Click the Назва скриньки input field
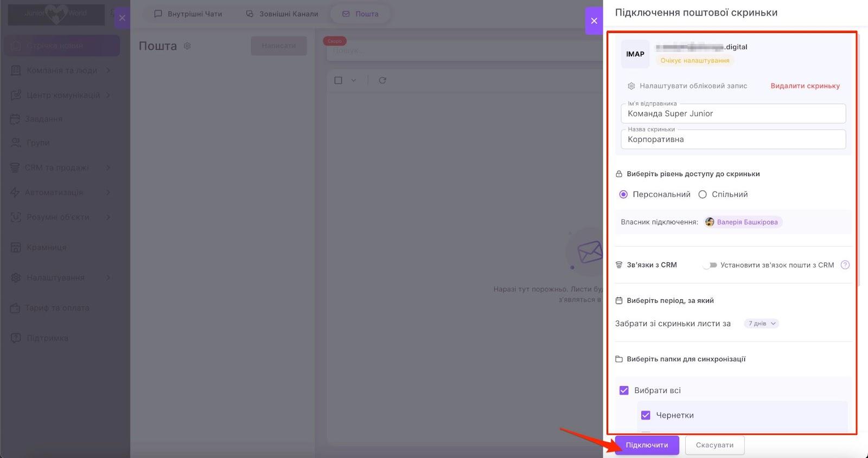Screen dimensions: 868x458 pos(733,139)
